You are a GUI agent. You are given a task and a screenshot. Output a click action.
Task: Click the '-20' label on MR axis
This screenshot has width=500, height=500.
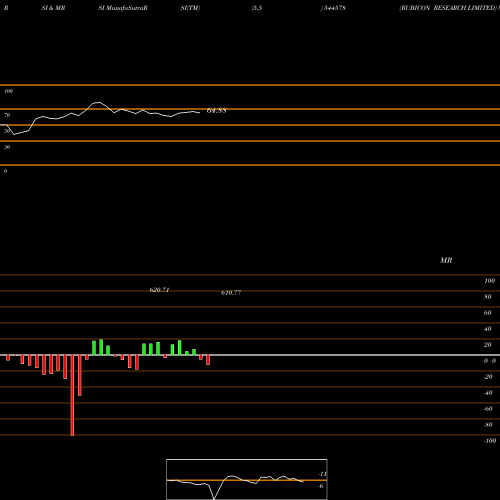(x=488, y=377)
